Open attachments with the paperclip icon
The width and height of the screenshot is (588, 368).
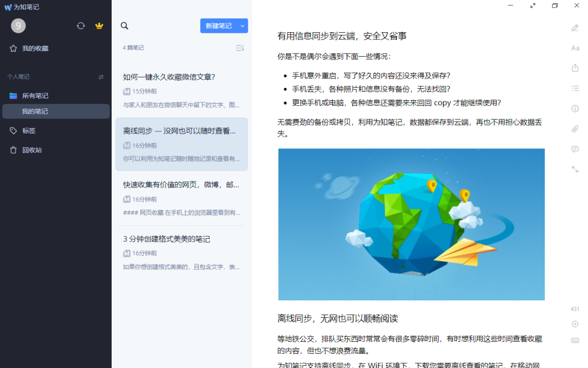coord(575,129)
